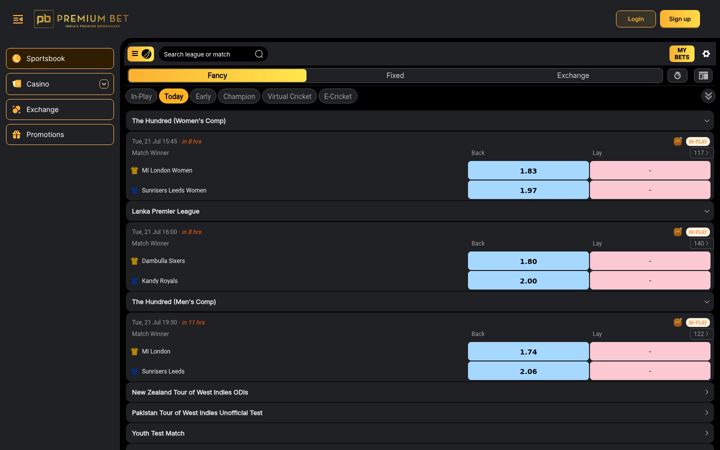Open Sportsbook in sidebar

click(60, 58)
